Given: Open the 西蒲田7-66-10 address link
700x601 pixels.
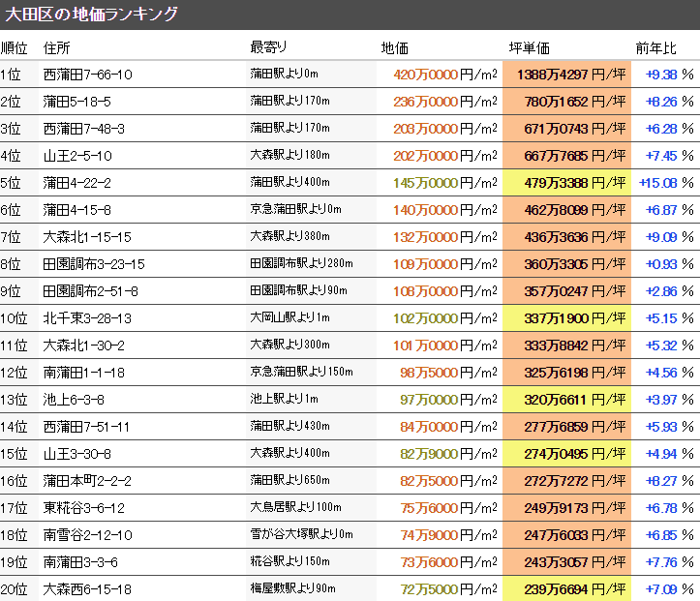Looking at the screenshot, I should [x=88, y=75].
